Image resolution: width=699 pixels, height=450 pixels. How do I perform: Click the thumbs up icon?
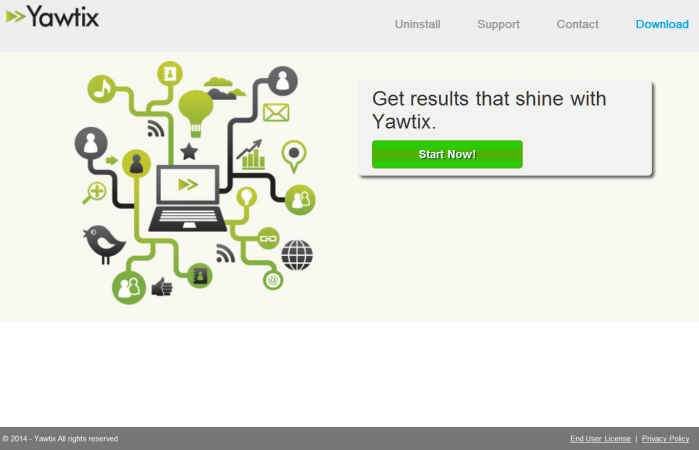(162, 288)
